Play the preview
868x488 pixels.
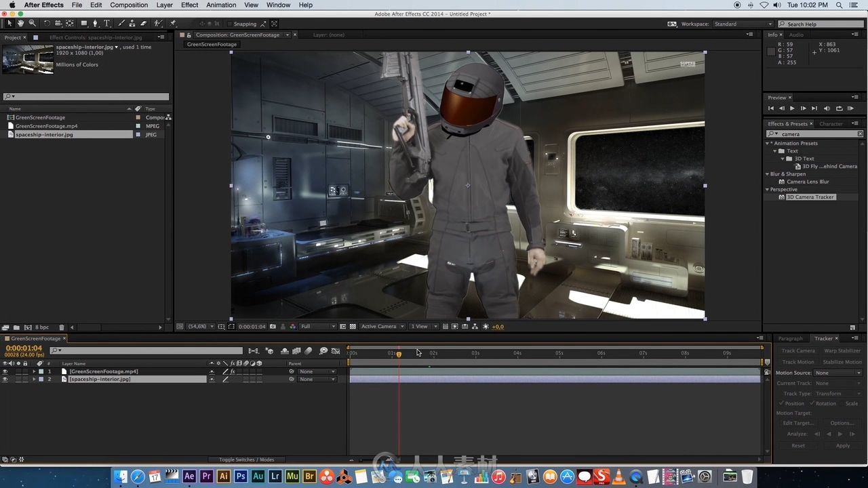[x=792, y=108]
